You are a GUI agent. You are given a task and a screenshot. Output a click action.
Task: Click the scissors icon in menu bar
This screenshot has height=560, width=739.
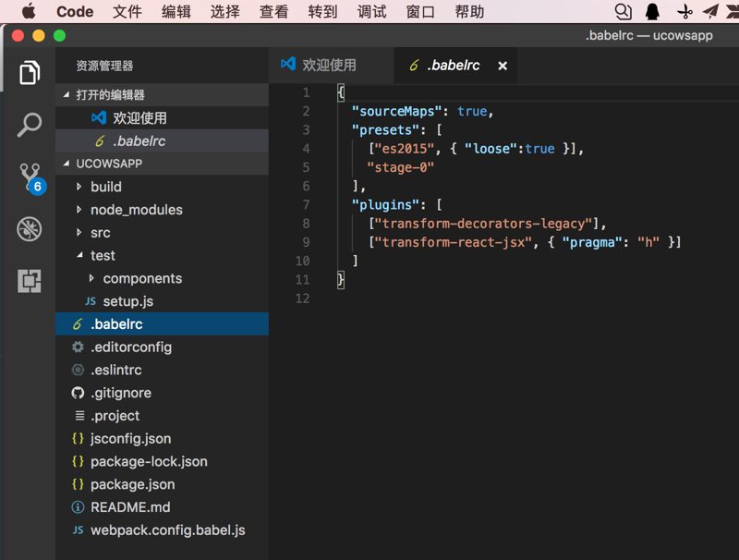[684, 11]
